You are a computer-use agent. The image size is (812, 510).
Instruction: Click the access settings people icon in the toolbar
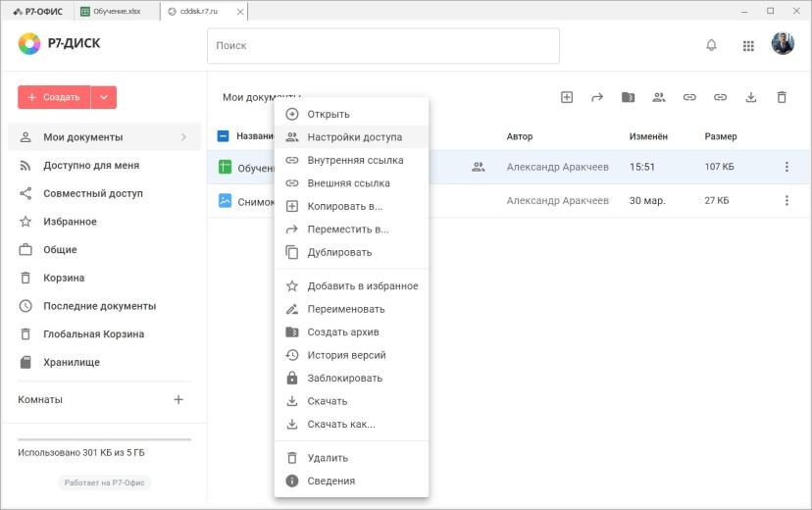(659, 97)
